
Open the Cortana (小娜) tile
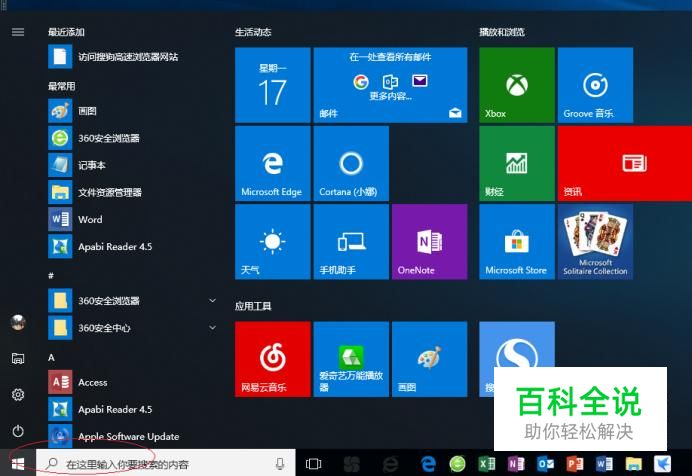tap(351, 163)
